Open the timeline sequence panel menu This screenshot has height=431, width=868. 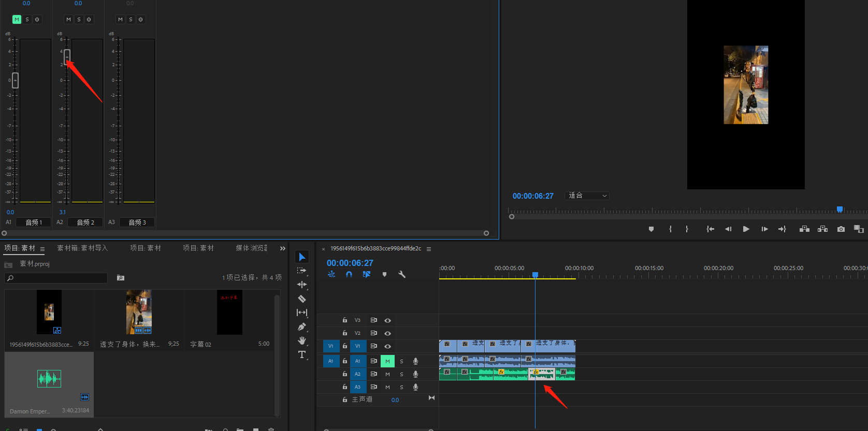click(x=429, y=249)
